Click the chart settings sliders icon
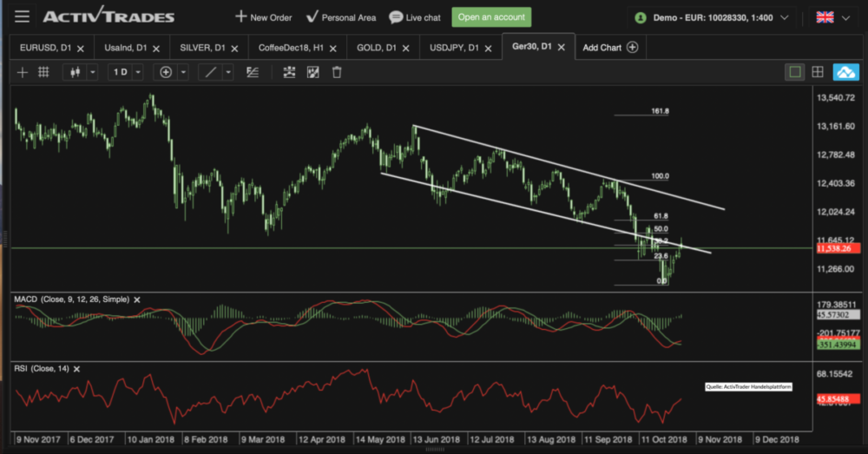This screenshot has height=454, width=868. pos(289,73)
